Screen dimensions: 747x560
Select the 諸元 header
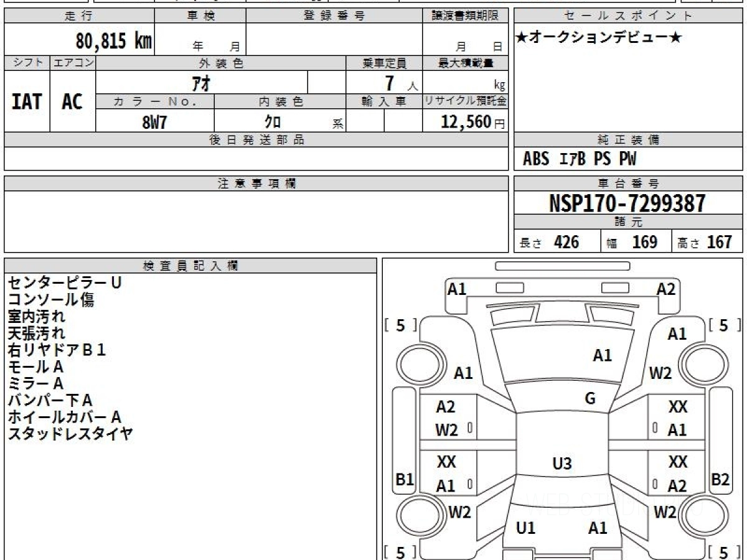629,222
